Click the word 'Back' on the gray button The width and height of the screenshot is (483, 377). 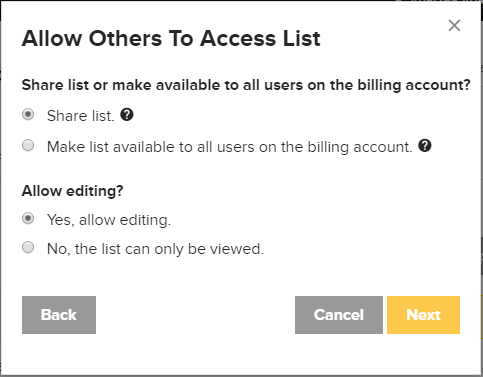pyautogui.click(x=59, y=315)
